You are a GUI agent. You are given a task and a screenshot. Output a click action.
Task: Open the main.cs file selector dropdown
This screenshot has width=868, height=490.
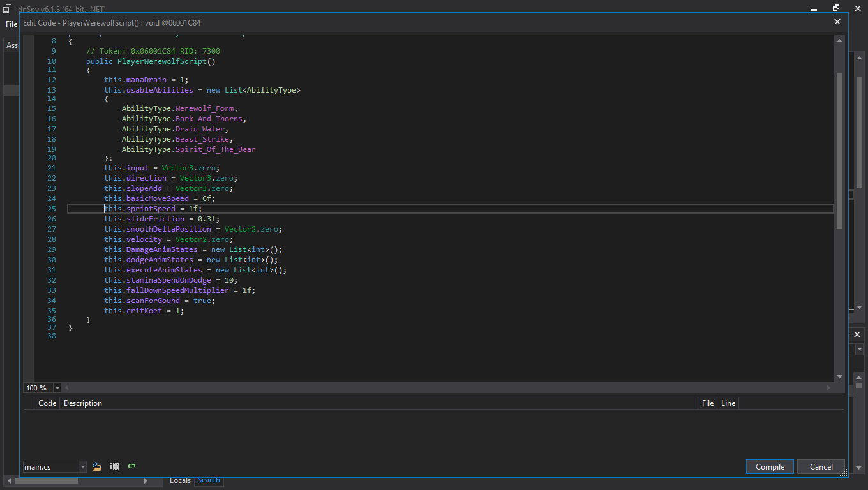(82, 467)
